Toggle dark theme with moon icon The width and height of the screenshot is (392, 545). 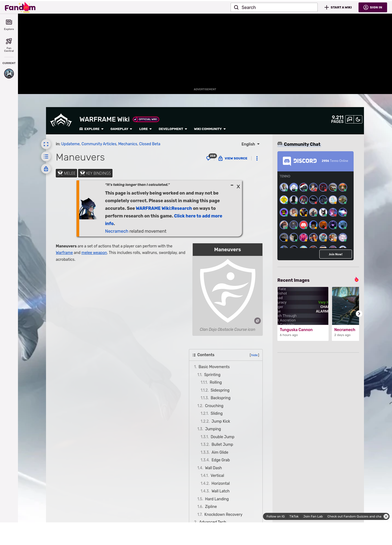tap(358, 119)
